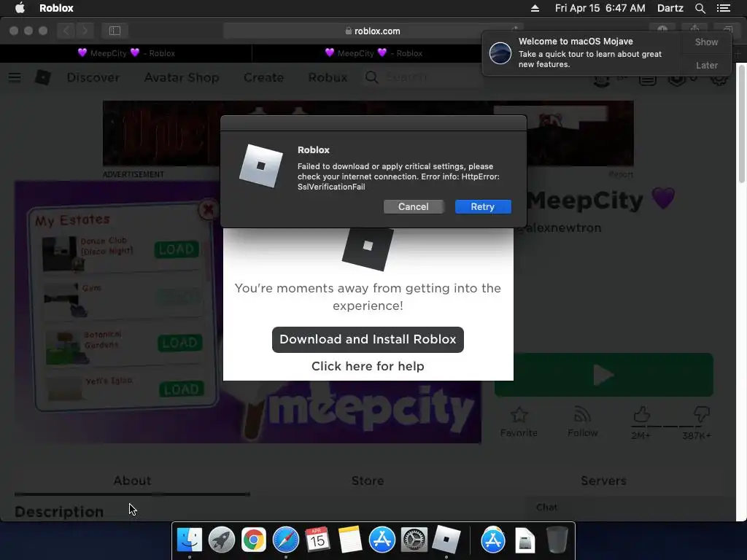
Task: Open Notes from the Dock
Action: coord(349,540)
